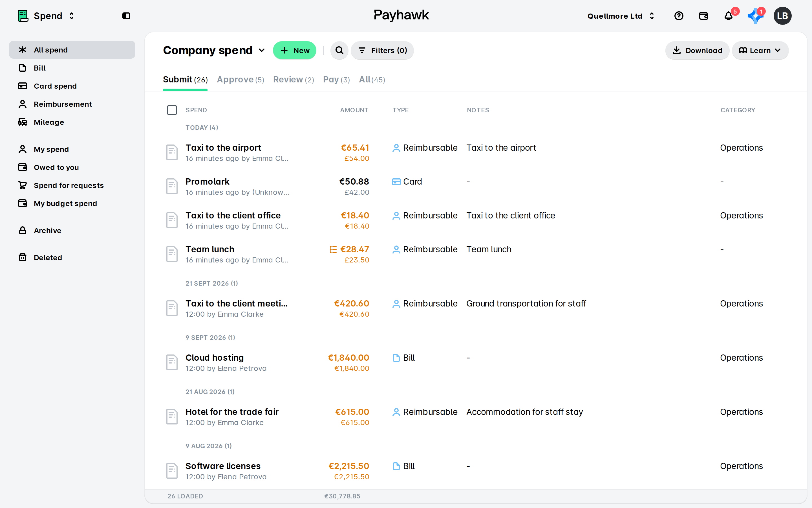Click the CATEGORY column header
This screenshot has width=812, height=508.
tap(738, 110)
